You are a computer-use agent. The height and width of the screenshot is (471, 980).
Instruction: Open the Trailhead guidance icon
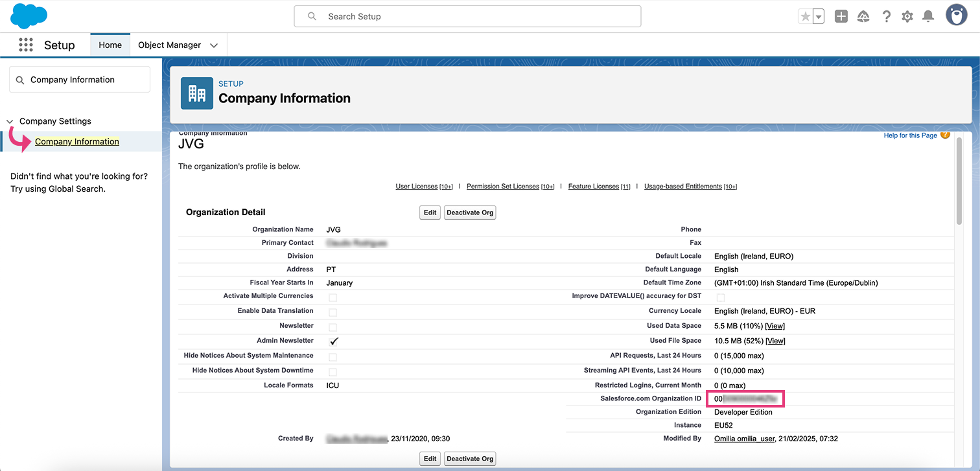(863, 17)
